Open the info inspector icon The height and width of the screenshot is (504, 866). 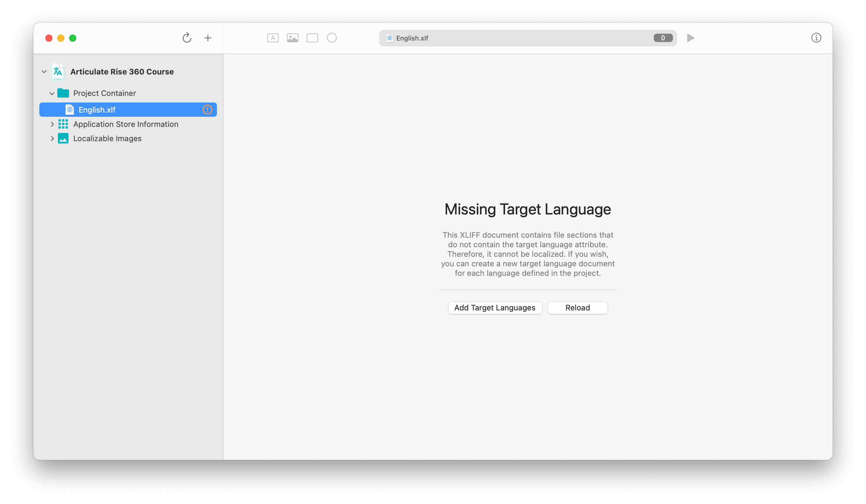coord(816,38)
